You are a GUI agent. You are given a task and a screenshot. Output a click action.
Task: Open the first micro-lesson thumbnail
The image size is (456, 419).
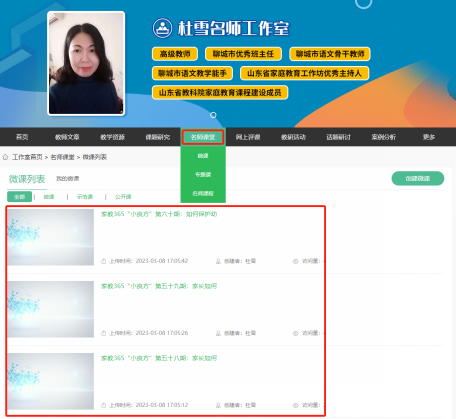pyautogui.click(x=51, y=237)
